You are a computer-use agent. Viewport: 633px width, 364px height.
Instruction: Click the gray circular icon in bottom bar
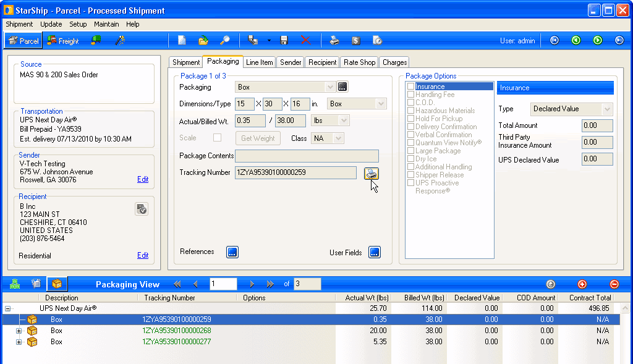click(x=550, y=284)
